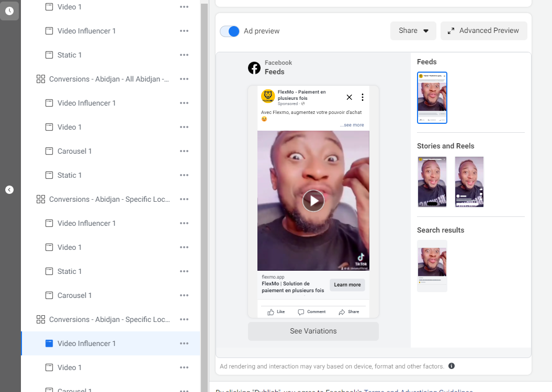Click the info icon beside ad rendering note
This screenshot has width=552, height=392.
pyautogui.click(x=452, y=366)
